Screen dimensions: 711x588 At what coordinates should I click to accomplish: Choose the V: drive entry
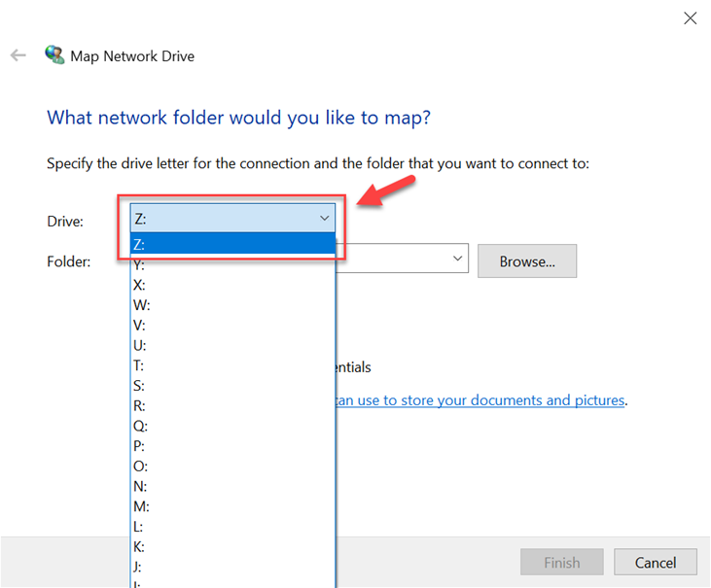231,326
